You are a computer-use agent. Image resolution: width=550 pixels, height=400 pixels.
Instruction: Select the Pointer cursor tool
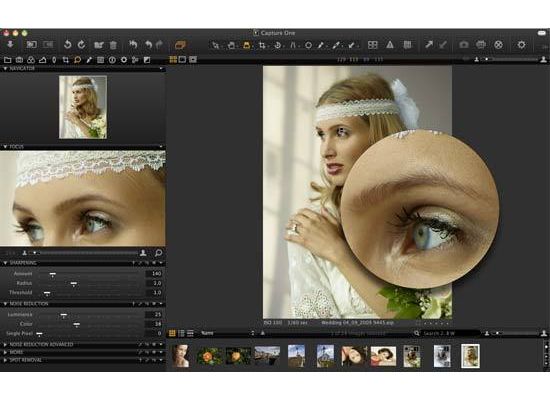[215, 45]
